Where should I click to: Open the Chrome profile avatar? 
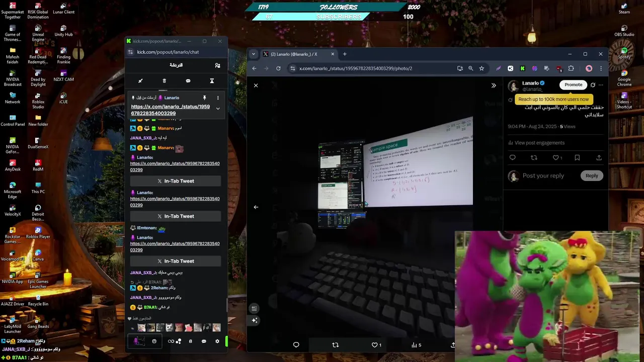tap(589, 68)
